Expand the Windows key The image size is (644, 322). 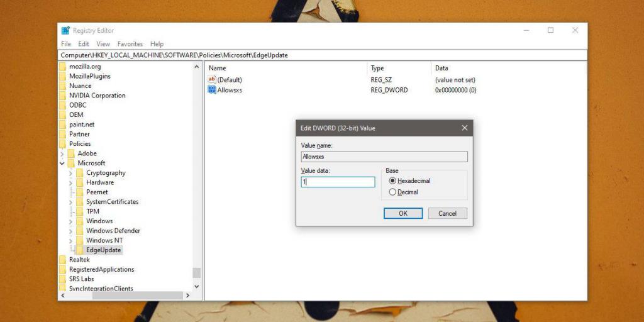pos(70,221)
